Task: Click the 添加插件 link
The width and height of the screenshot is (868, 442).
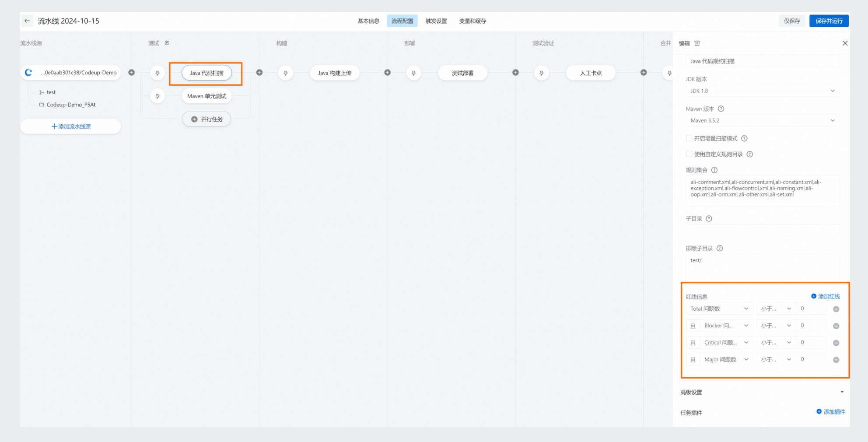Action: coord(831,412)
